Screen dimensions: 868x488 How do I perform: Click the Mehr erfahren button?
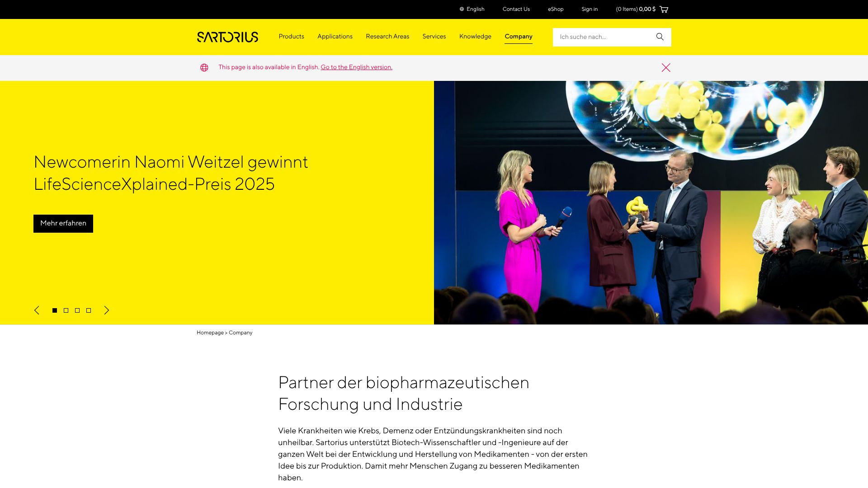click(x=63, y=224)
